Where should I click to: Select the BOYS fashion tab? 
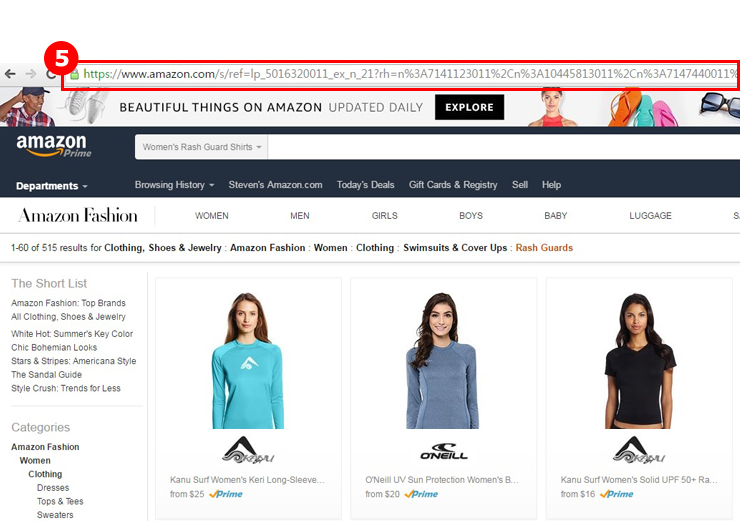click(471, 216)
